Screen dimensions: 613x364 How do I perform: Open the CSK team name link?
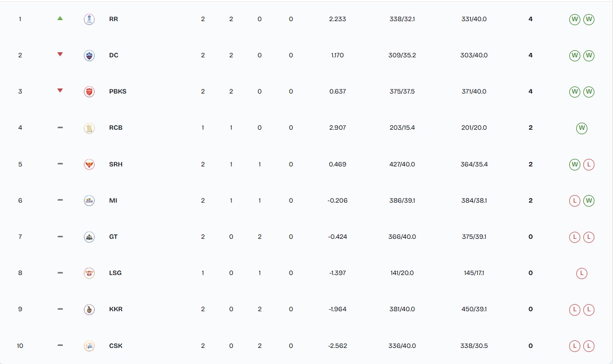pos(116,346)
